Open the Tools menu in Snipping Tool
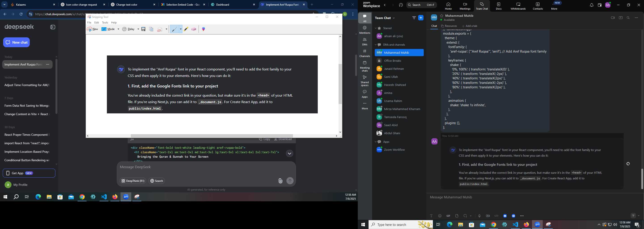 point(105,23)
